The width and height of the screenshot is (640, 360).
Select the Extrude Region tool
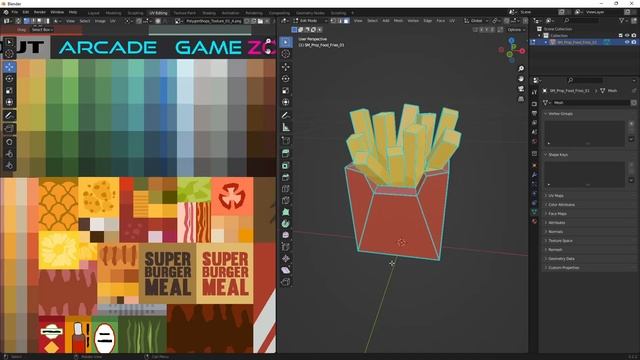[x=286, y=153]
